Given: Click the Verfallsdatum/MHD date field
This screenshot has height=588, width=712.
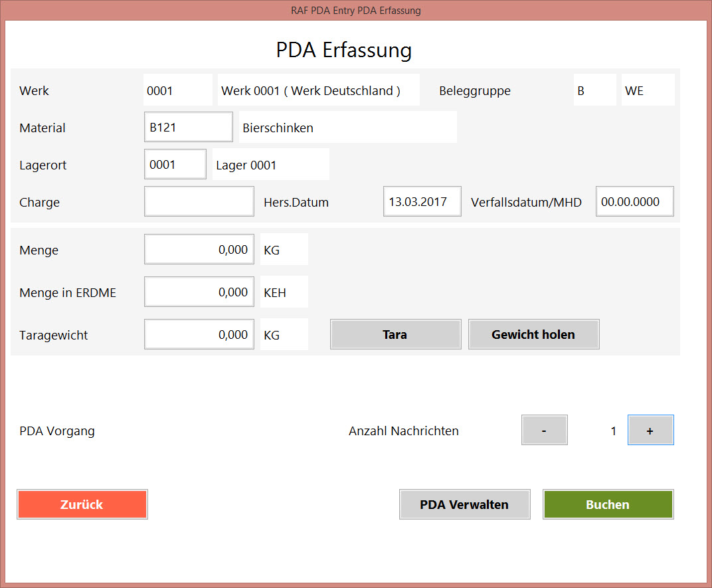Looking at the screenshot, I should 634,202.
